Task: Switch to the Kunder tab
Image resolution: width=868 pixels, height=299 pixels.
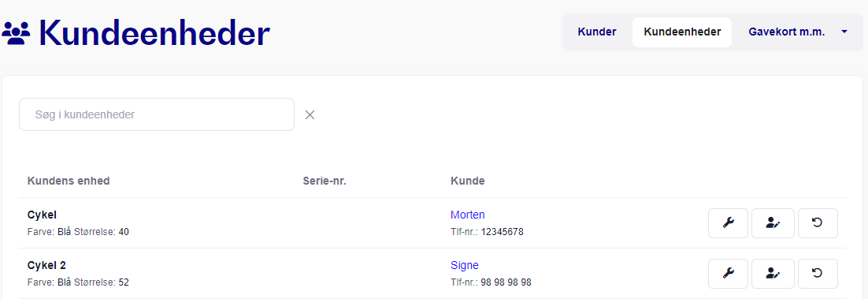Action: pyautogui.click(x=597, y=32)
